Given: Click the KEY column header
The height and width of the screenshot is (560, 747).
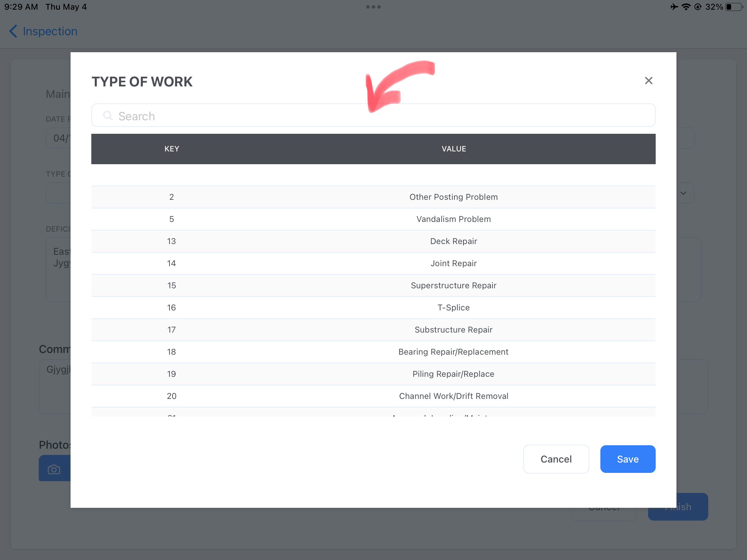Looking at the screenshot, I should pyautogui.click(x=172, y=149).
